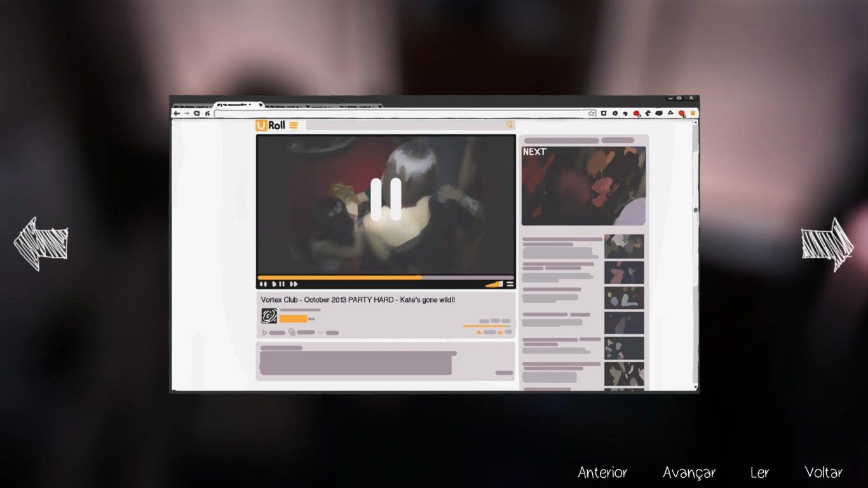Click the scrollbar down arrow in the browser
868x488 pixels.
tap(696, 387)
